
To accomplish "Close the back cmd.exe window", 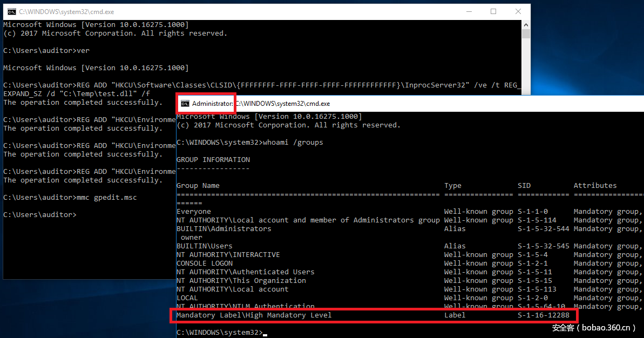I will pos(518,11).
